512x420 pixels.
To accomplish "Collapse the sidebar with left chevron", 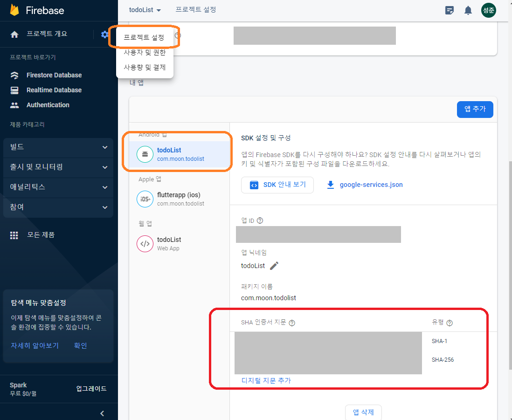I will click(102, 413).
